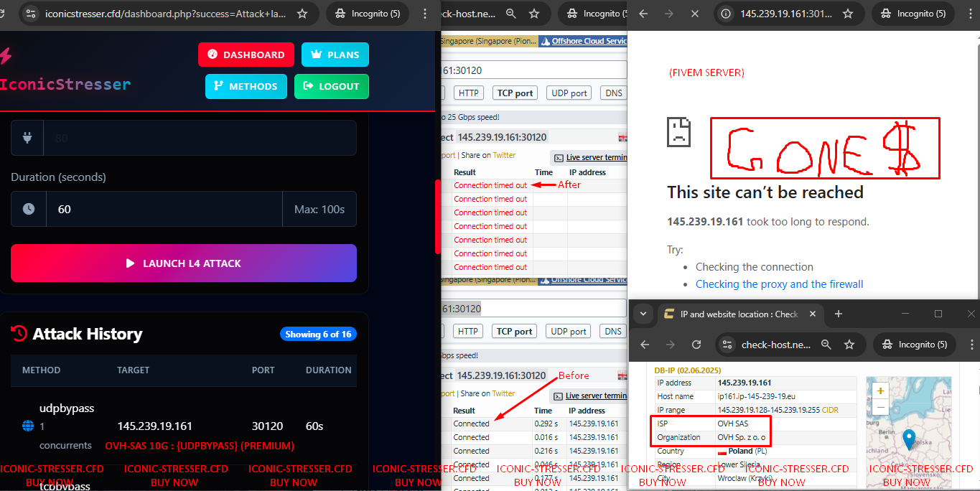Viewport: 980px width, 491px height.
Task: Click the blue map marker pin
Action: click(x=908, y=439)
